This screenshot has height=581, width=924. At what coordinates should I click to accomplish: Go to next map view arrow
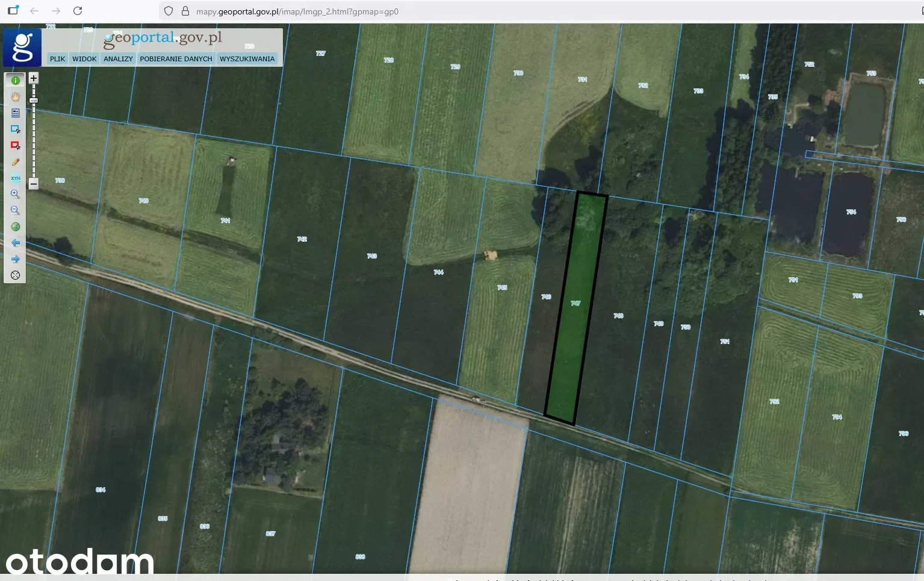[16, 259]
